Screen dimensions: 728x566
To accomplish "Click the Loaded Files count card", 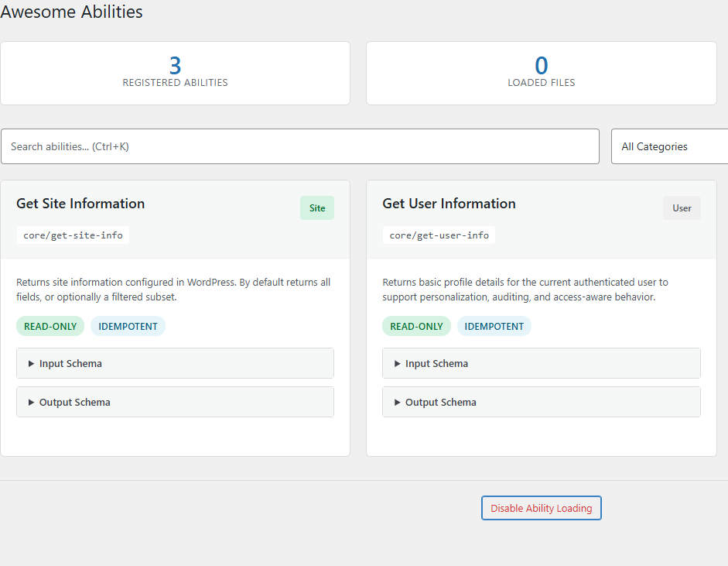I will click(x=541, y=73).
